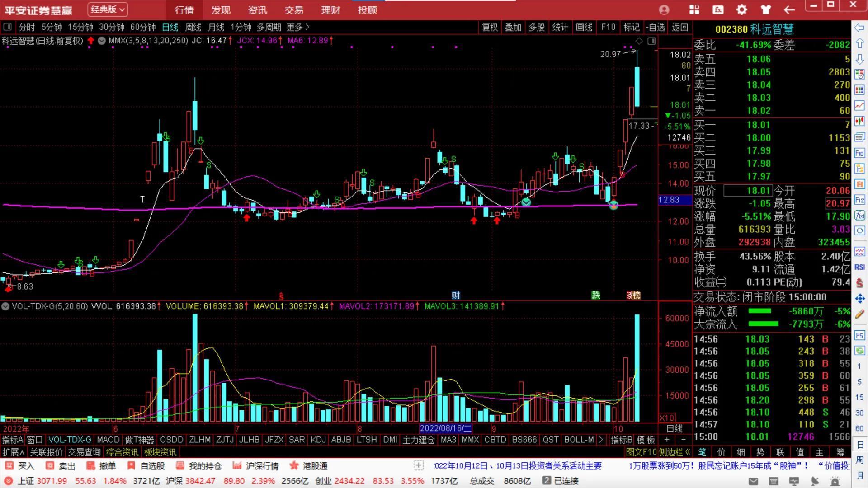Screen dimensions: 868x488
Task: Click the F10 icon on right sidebar
Action: tap(859, 153)
